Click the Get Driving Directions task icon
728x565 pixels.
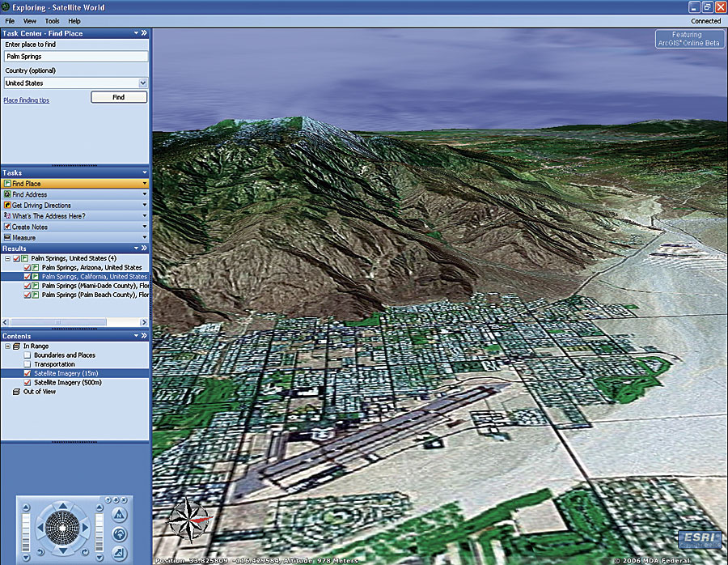7,205
